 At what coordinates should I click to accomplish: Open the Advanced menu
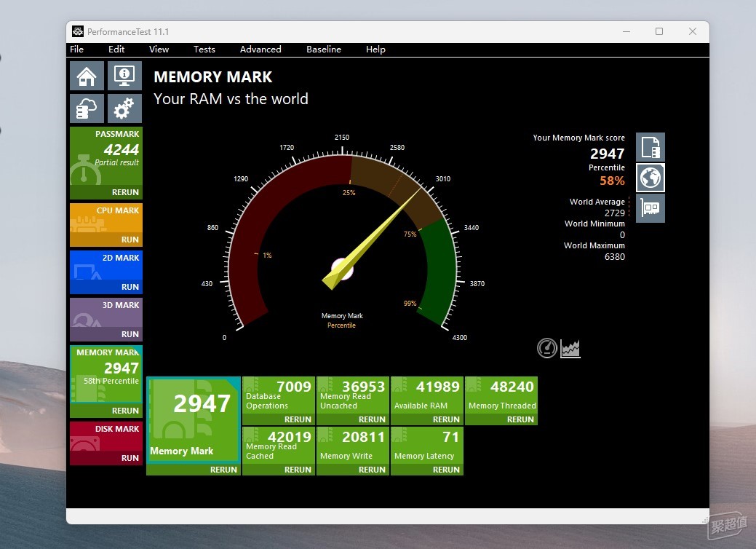260,50
